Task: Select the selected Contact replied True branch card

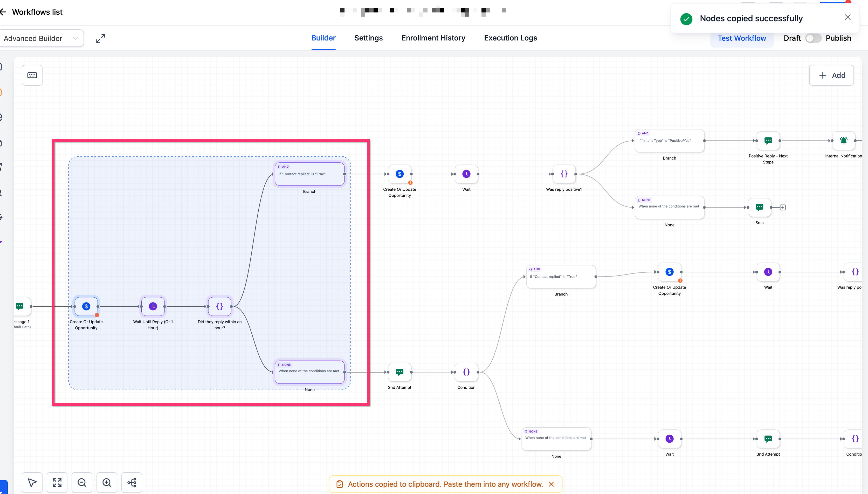Action: [x=309, y=174]
